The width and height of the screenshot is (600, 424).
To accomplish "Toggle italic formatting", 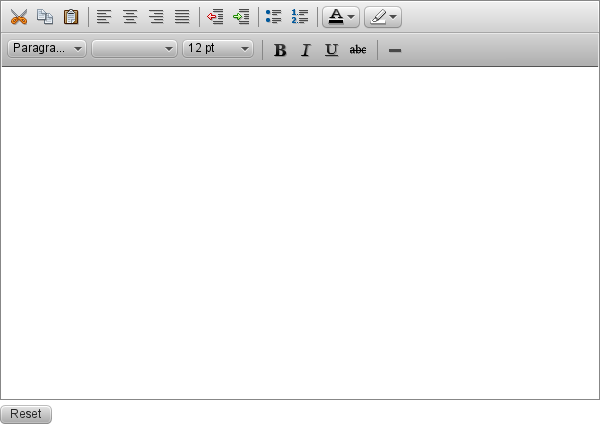I will tap(306, 49).
